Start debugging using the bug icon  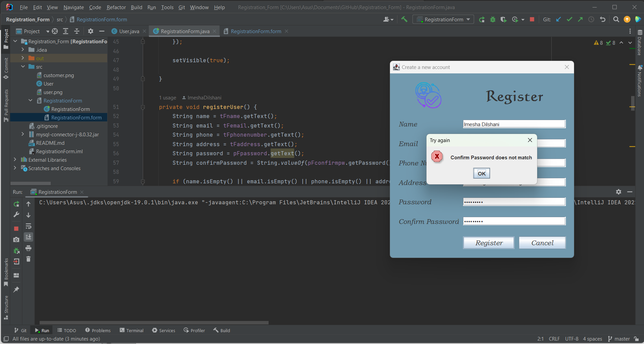[x=492, y=19]
